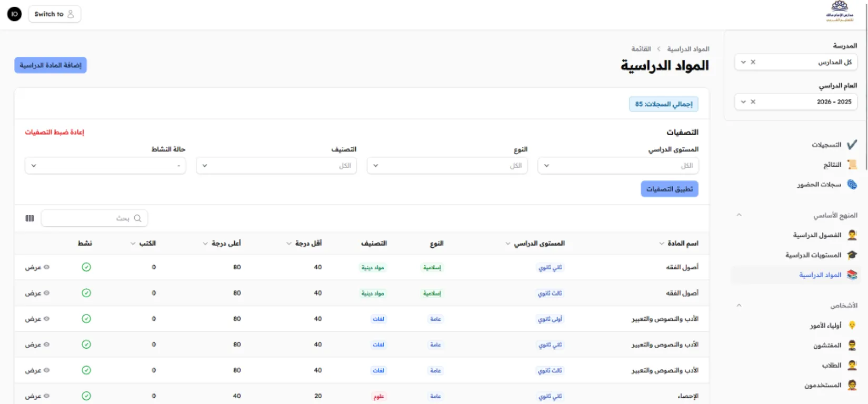Click the تطبيق التصفيات button
Screen dimensions: 868x404
[x=670, y=189]
